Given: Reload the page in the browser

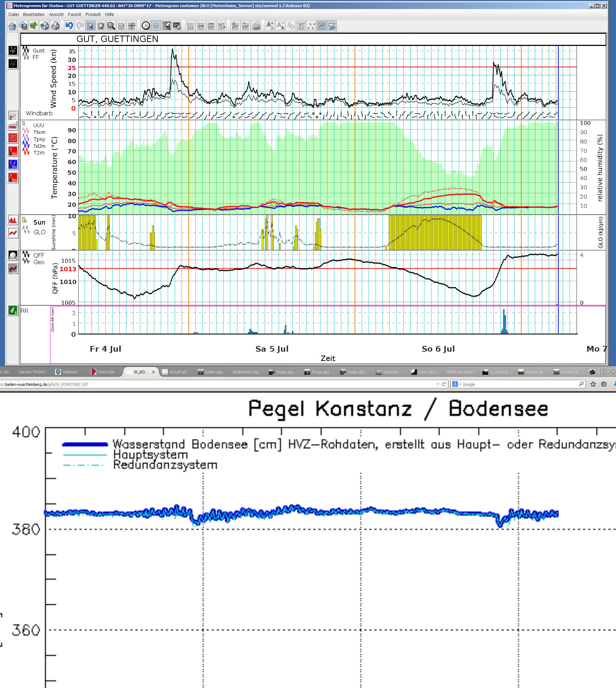Looking at the screenshot, I should click(x=444, y=384).
